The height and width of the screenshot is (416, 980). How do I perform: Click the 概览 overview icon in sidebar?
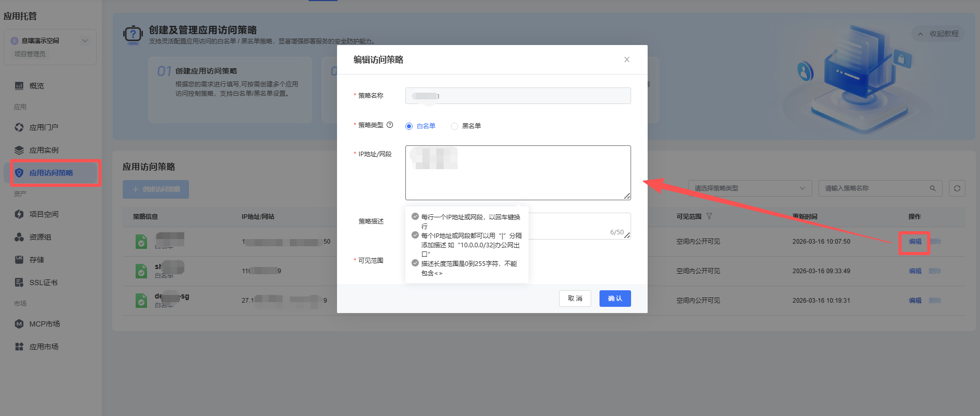coord(19,86)
